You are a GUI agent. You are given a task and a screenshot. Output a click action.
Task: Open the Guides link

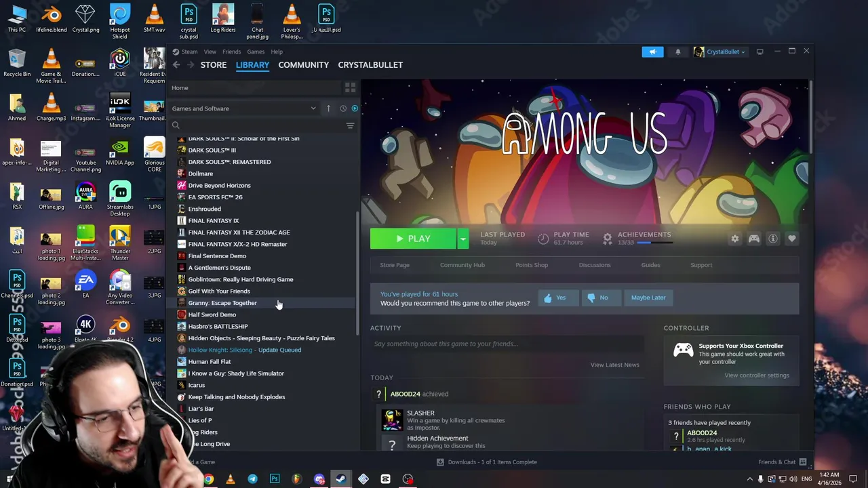click(650, 265)
